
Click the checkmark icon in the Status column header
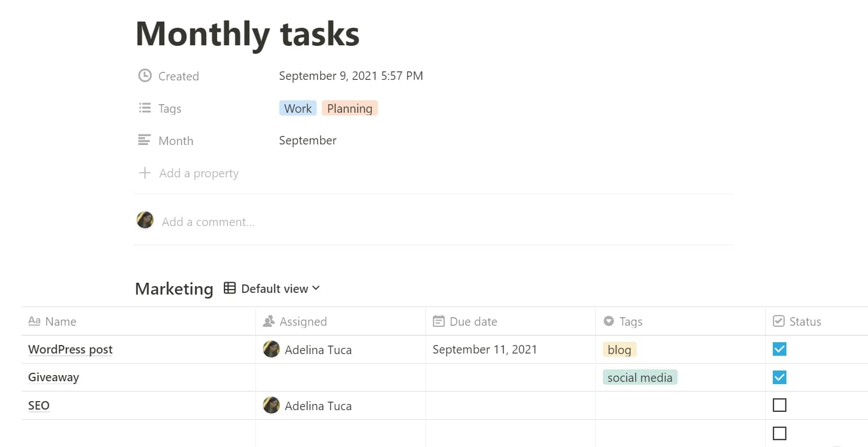click(x=780, y=321)
